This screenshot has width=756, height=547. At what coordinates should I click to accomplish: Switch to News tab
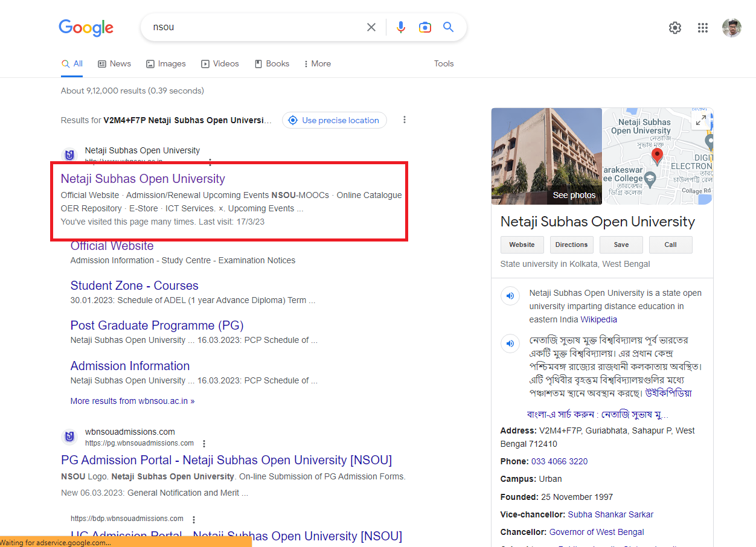[x=114, y=63]
